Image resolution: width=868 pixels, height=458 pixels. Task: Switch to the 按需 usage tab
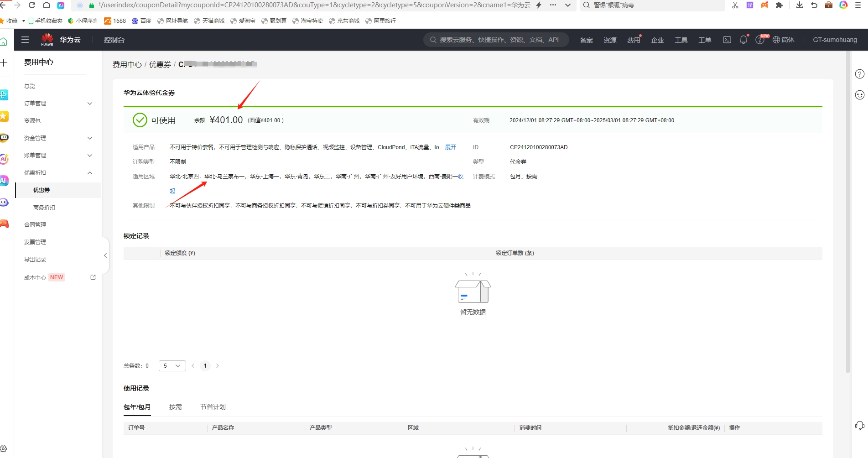[x=176, y=407]
